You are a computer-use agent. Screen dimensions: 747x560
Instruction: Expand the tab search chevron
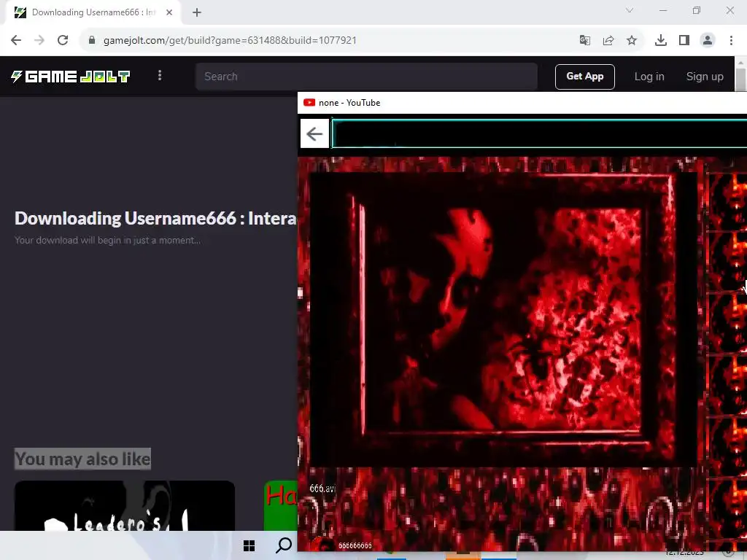pos(630,10)
